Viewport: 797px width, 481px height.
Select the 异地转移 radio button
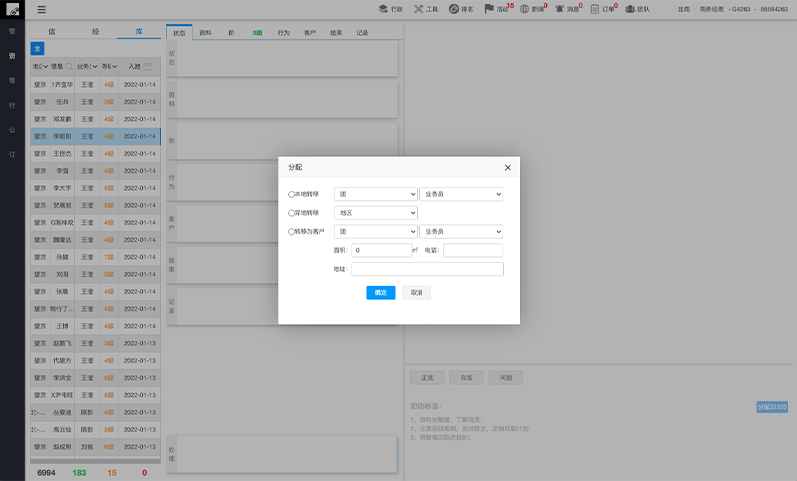[291, 213]
